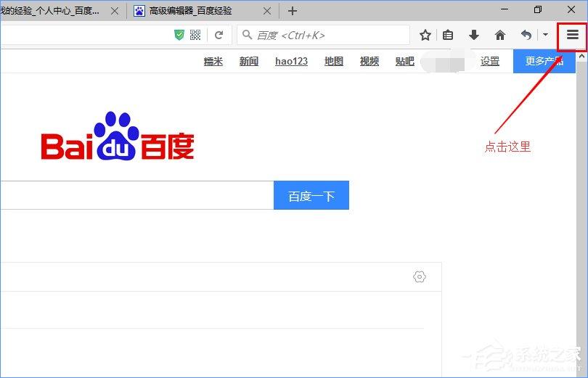
Task: Open the 糯米 link
Action: (213, 61)
